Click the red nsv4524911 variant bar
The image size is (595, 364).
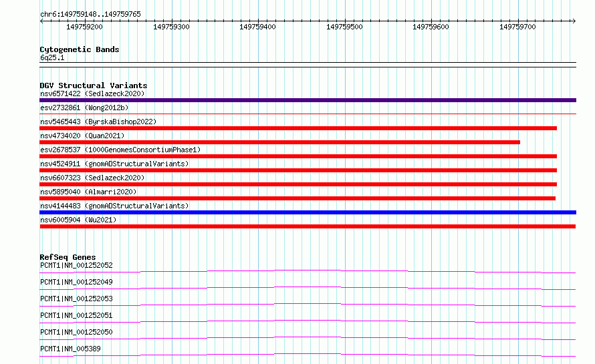[298, 170]
